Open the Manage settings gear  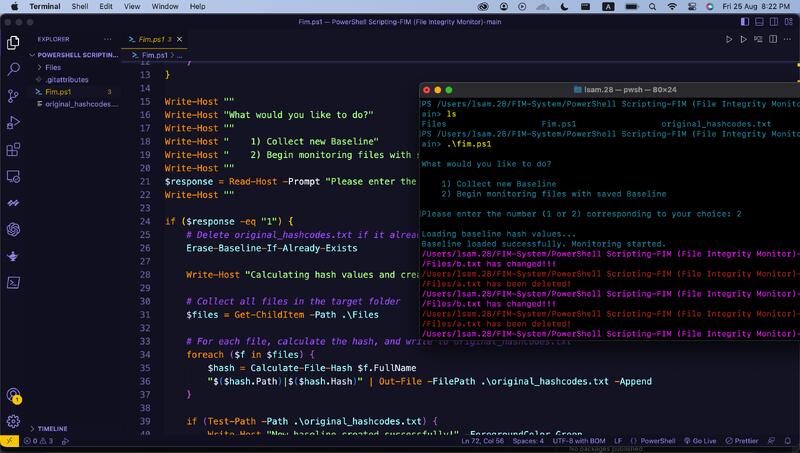(x=14, y=421)
